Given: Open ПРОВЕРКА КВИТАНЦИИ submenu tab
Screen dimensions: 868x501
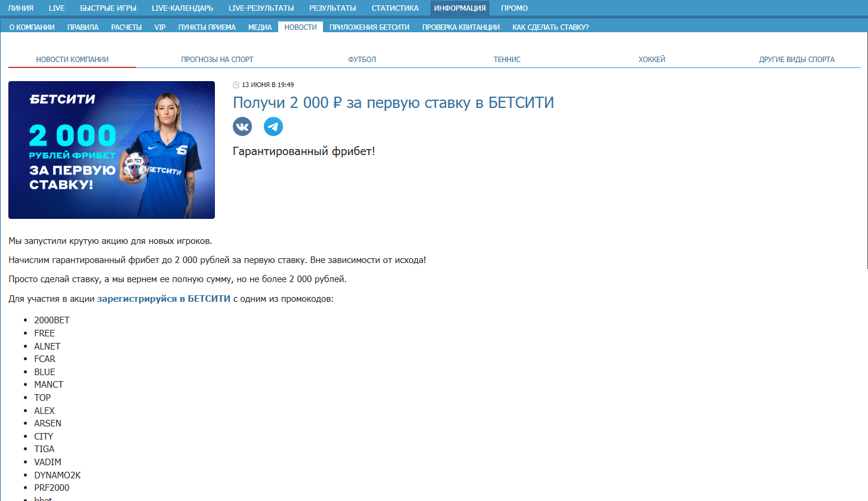Looking at the screenshot, I should [461, 27].
